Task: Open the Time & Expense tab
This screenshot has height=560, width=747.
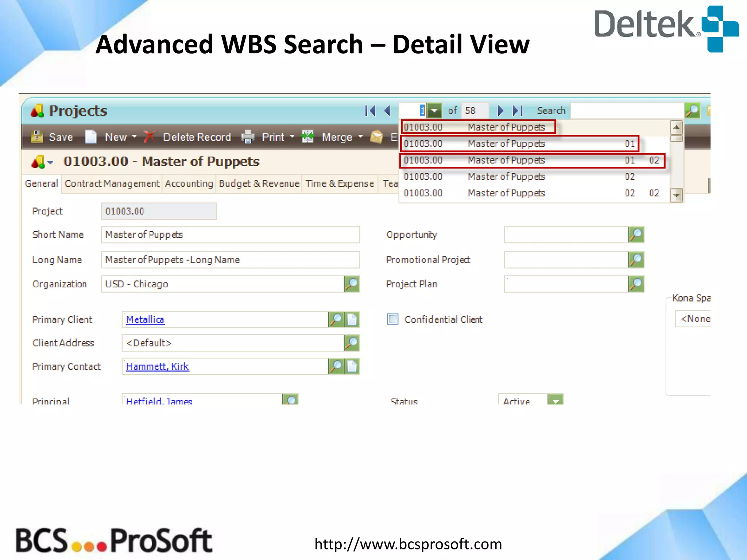Action: click(340, 183)
